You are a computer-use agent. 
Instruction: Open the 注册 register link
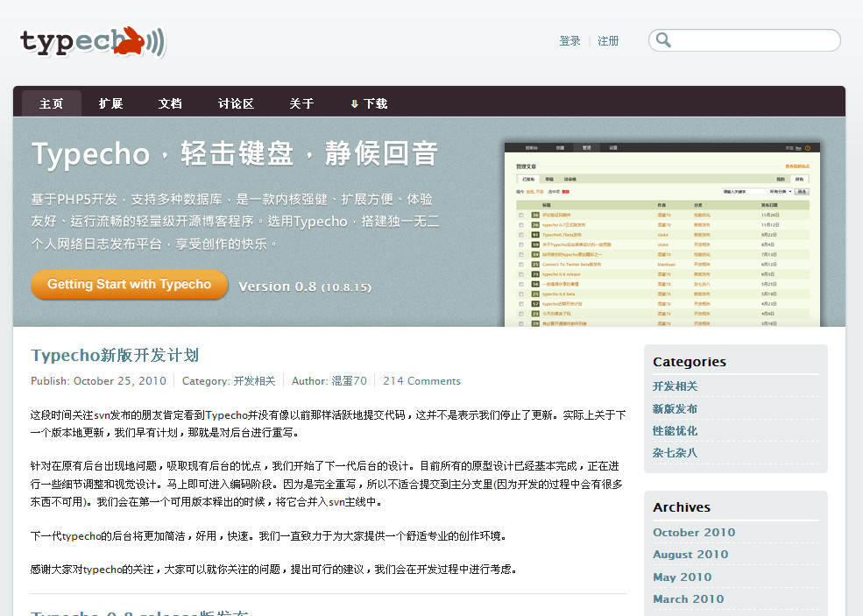[608, 41]
